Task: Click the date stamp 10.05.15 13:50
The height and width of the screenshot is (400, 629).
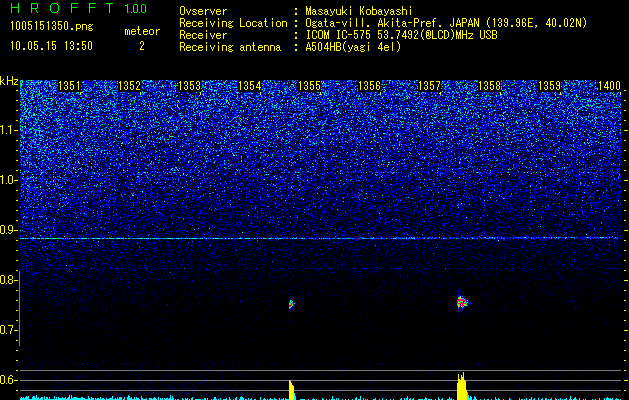Action: pyautogui.click(x=51, y=46)
